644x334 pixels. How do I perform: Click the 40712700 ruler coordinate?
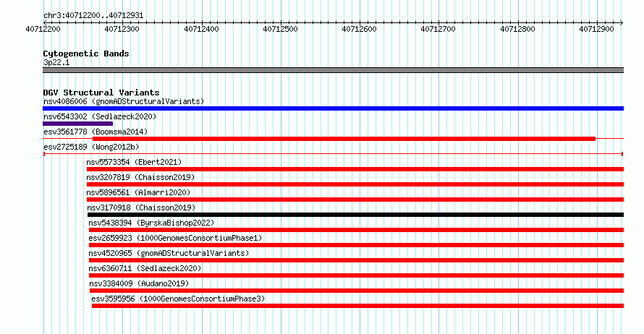[x=438, y=29]
